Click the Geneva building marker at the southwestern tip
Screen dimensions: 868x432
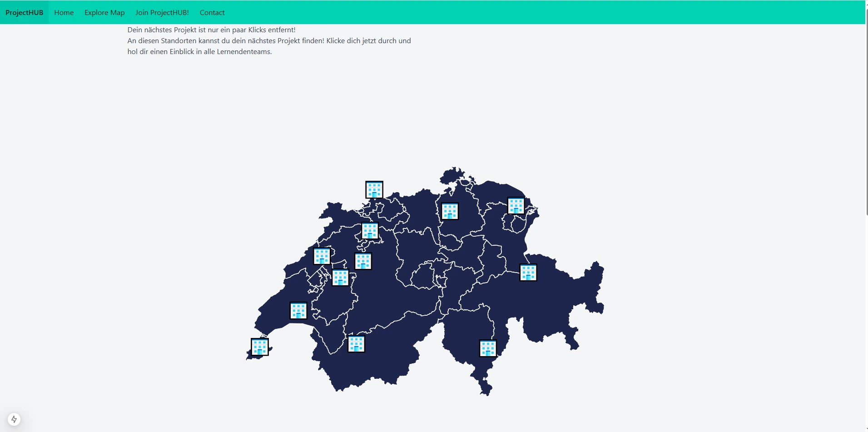(x=260, y=347)
